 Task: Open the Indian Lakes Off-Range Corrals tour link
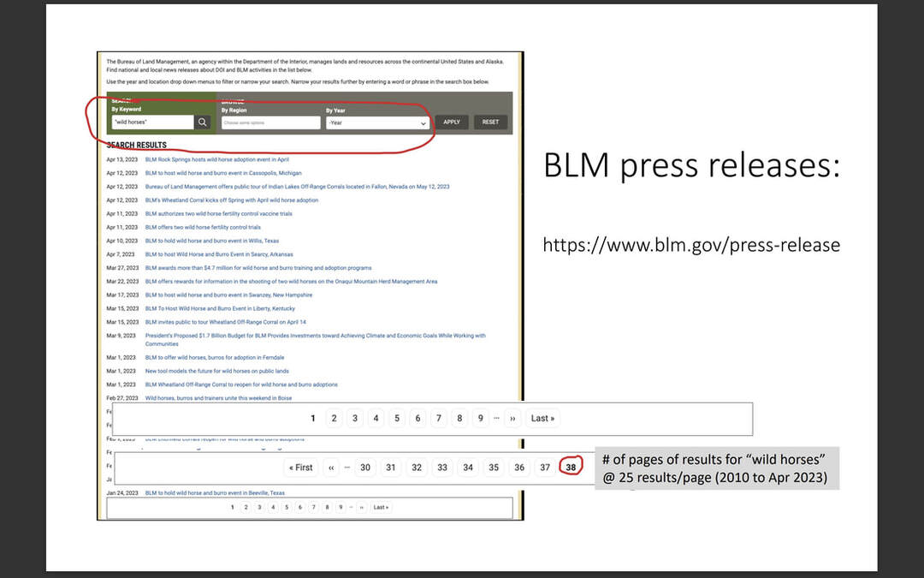[x=297, y=187]
